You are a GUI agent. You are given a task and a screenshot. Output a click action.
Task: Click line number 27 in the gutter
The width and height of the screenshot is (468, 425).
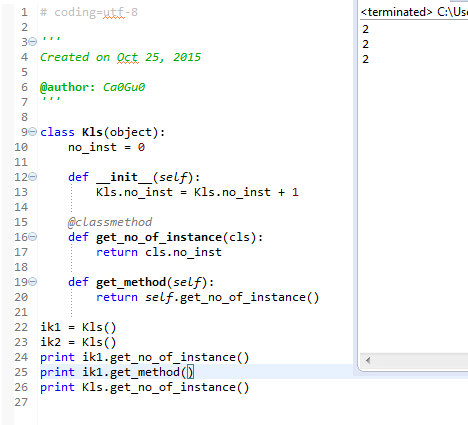[x=21, y=402]
